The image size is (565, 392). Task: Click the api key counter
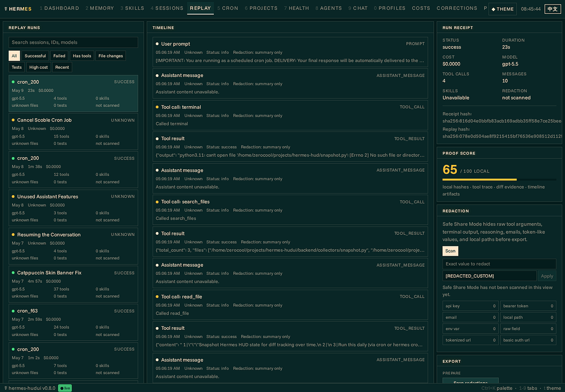[470, 306]
